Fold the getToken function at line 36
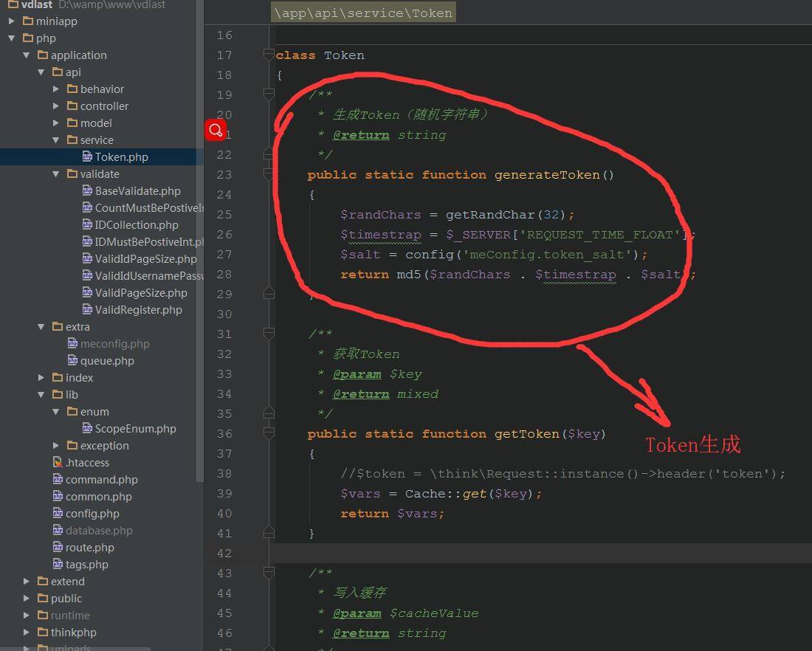The height and width of the screenshot is (651, 812). (269, 434)
